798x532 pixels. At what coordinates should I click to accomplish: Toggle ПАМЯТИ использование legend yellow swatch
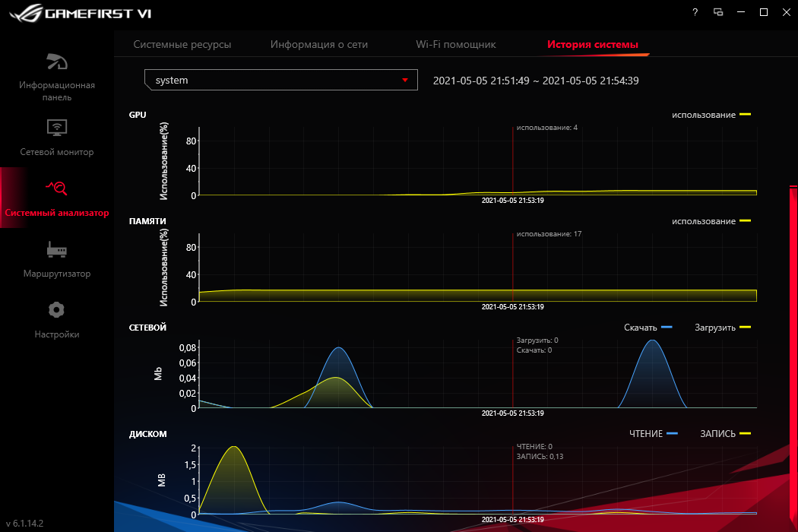click(745, 221)
